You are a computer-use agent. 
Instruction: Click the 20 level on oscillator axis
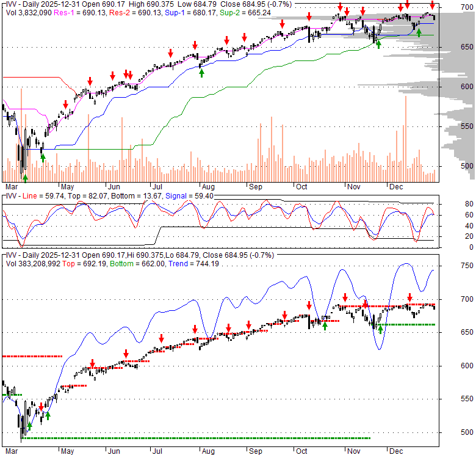[x=469, y=236]
